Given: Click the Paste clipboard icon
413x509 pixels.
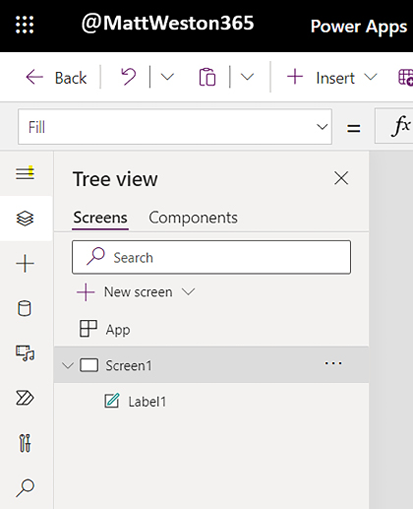Looking at the screenshot, I should coord(207,77).
